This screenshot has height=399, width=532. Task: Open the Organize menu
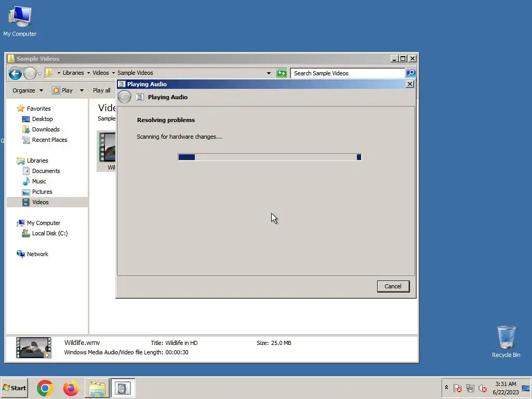[28, 90]
